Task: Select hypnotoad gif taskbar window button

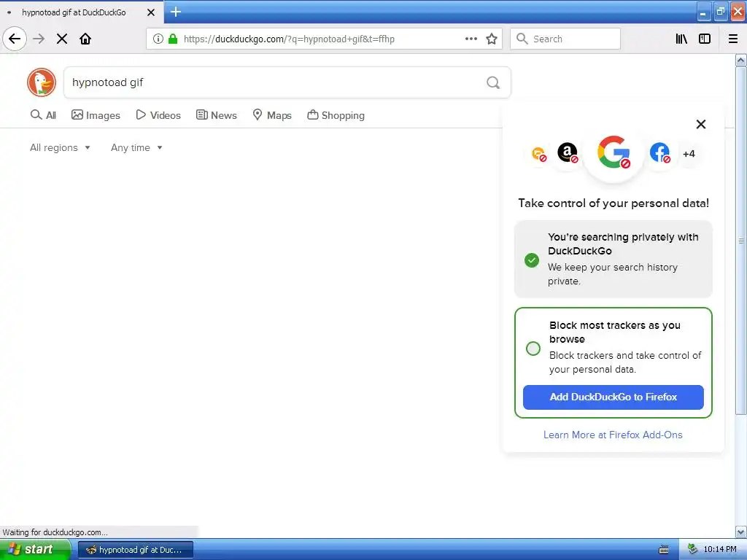Action: [x=135, y=550]
